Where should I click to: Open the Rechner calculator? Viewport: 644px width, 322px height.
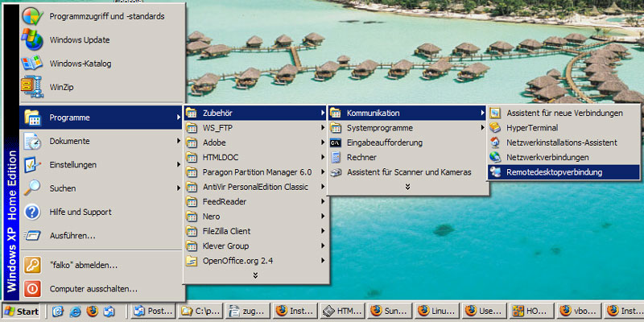pos(407,157)
